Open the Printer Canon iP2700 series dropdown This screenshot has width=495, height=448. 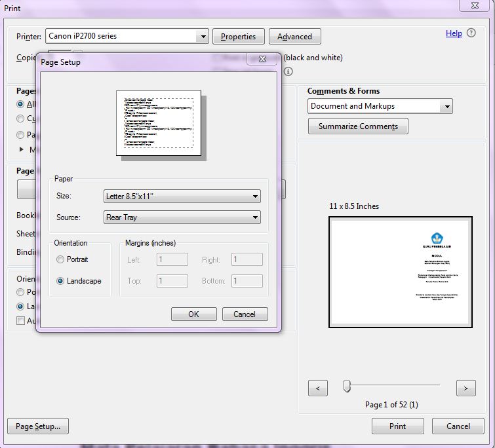pos(127,36)
